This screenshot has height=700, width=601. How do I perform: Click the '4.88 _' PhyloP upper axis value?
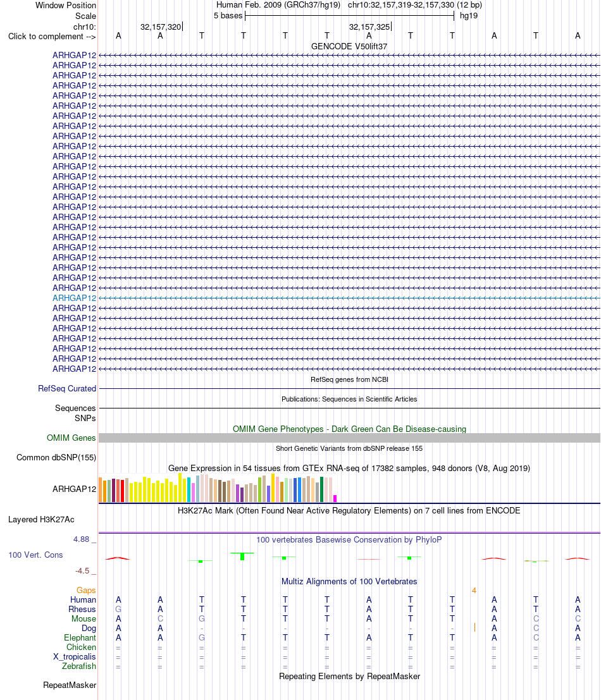[84, 539]
